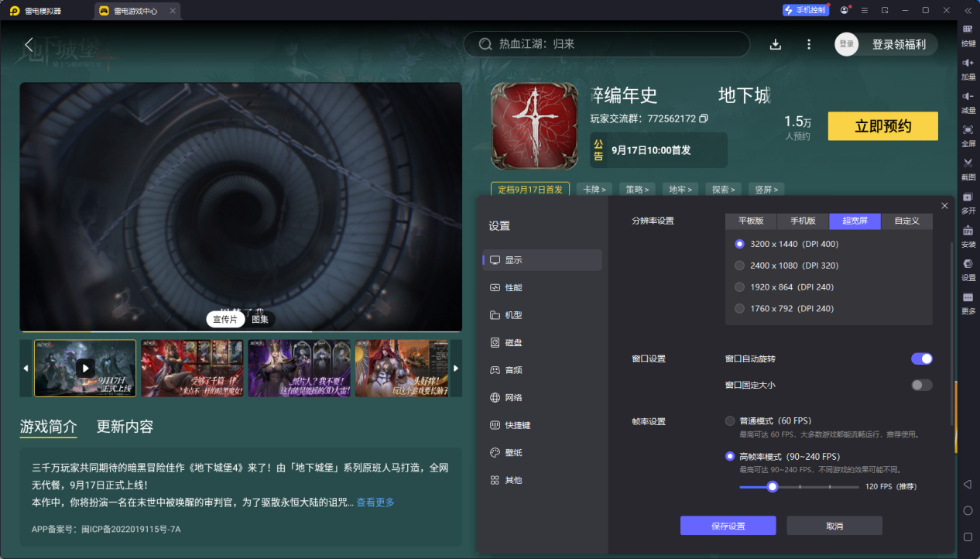Open the title bar hamburger menu
This screenshot has height=559, width=980.
(x=865, y=10)
